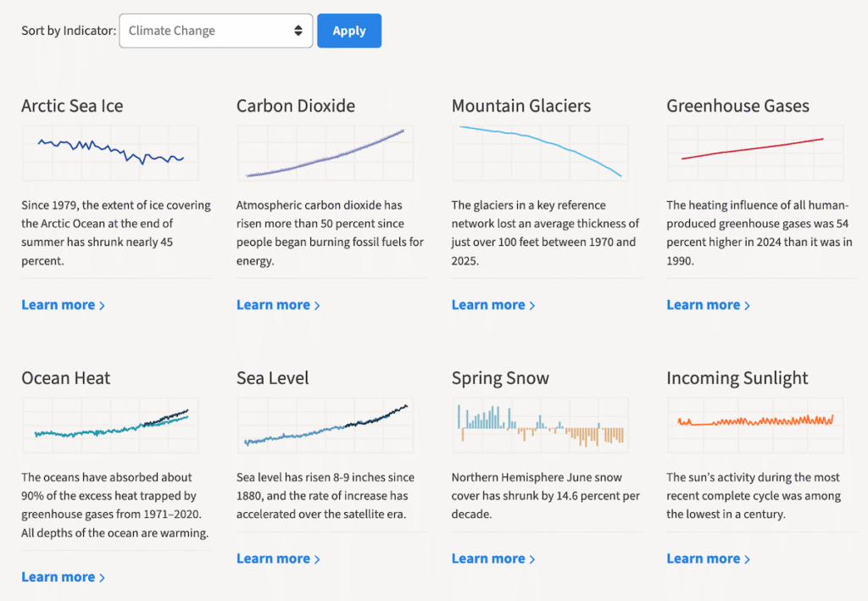Click Learn more under Greenhouse Gases
The image size is (868, 601).
pyautogui.click(x=708, y=305)
